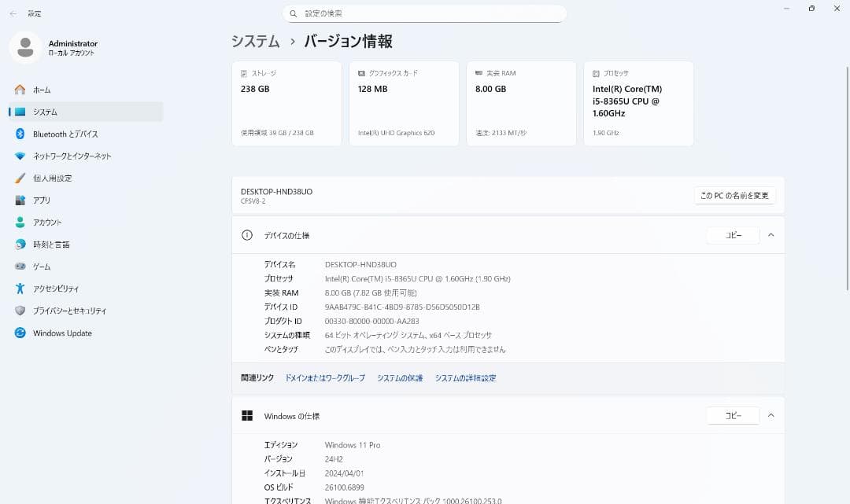Open the ストレージ 238 GB card
The width and height of the screenshot is (850, 504).
(x=286, y=104)
